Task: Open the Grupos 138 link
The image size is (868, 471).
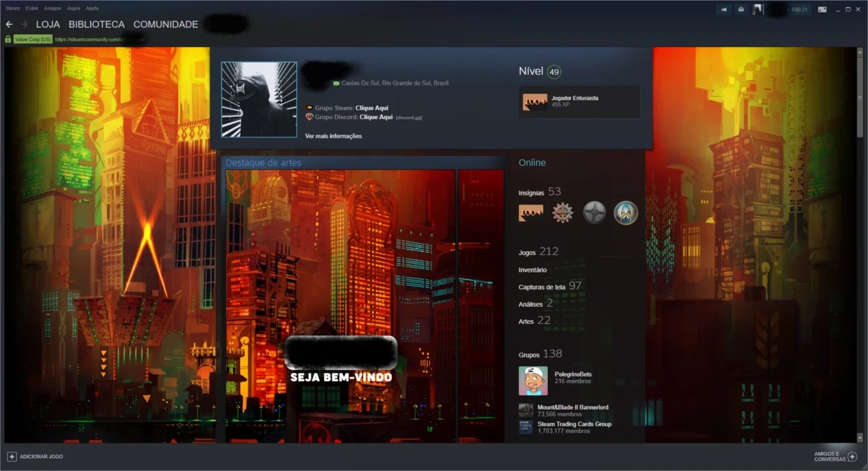Action: pyautogui.click(x=540, y=354)
